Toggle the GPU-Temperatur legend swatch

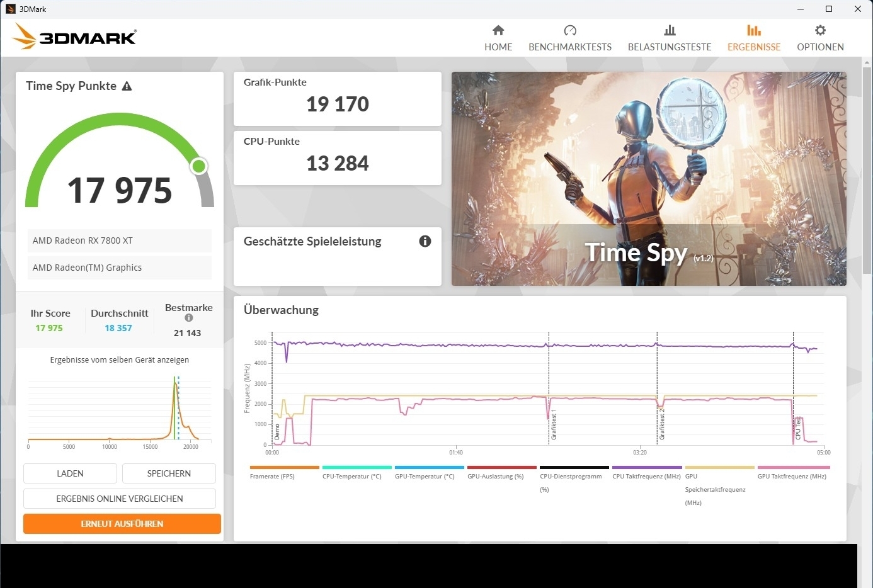point(430,467)
